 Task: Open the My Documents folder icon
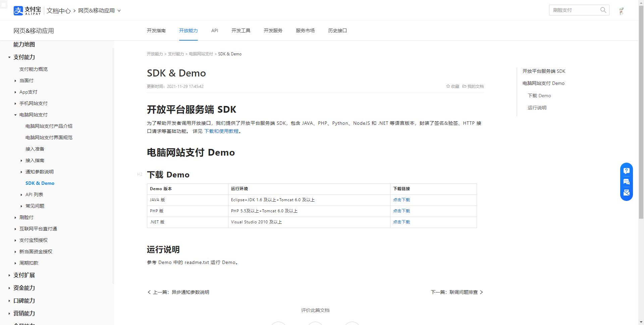coord(464,86)
